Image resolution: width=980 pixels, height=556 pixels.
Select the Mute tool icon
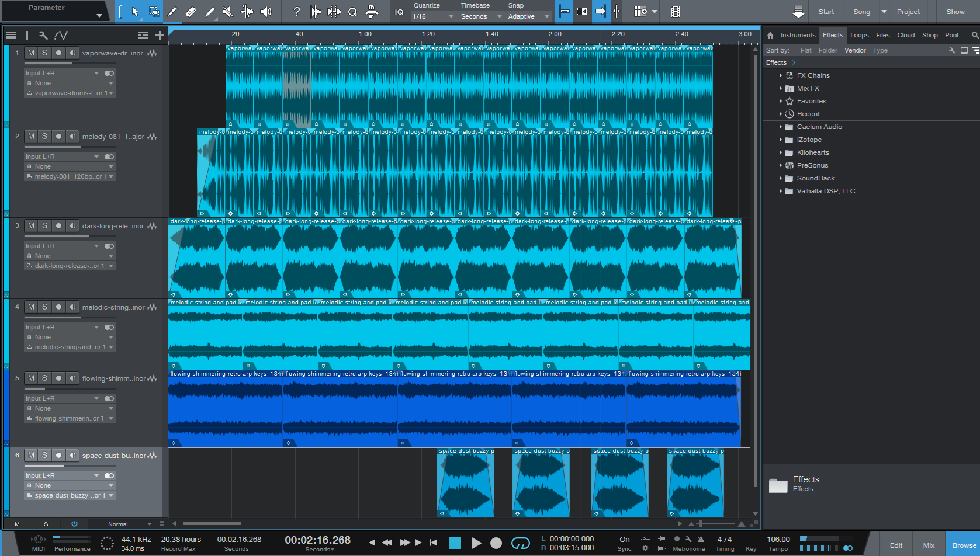228,12
